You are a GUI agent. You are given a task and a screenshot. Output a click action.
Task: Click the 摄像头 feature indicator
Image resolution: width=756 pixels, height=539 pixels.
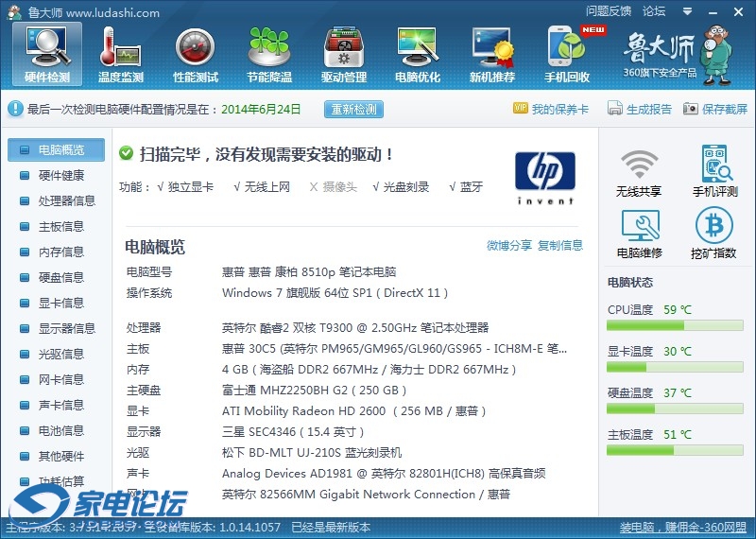tap(334, 186)
